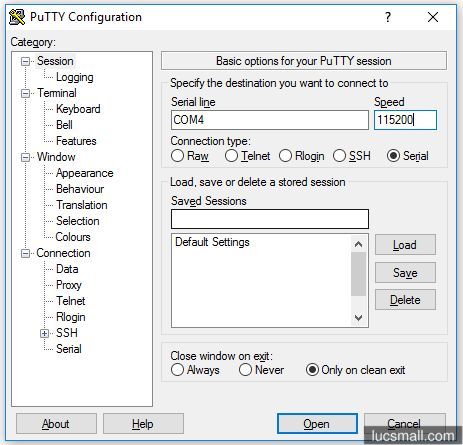Open the Rlogin category in tree
This screenshot has width=463, height=445.
(x=71, y=317)
